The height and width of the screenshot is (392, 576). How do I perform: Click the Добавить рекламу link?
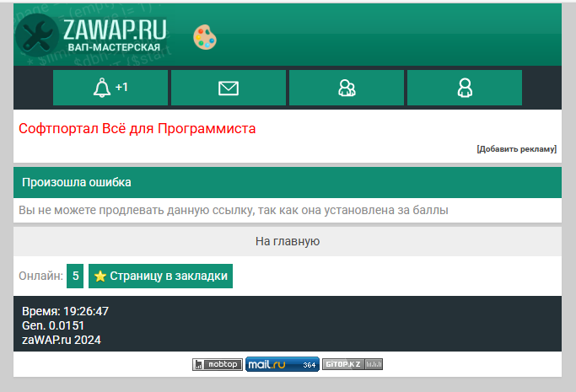516,149
